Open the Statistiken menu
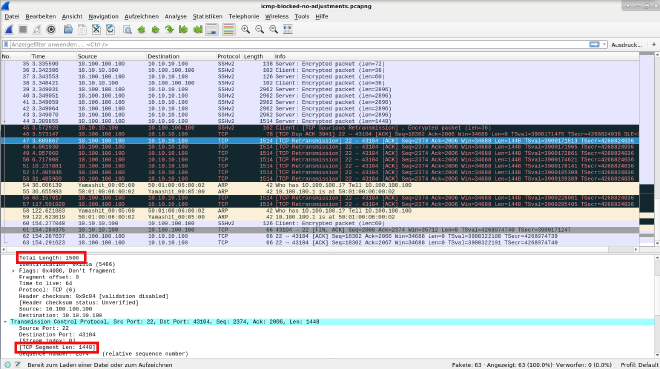 pyautogui.click(x=207, y=16)
